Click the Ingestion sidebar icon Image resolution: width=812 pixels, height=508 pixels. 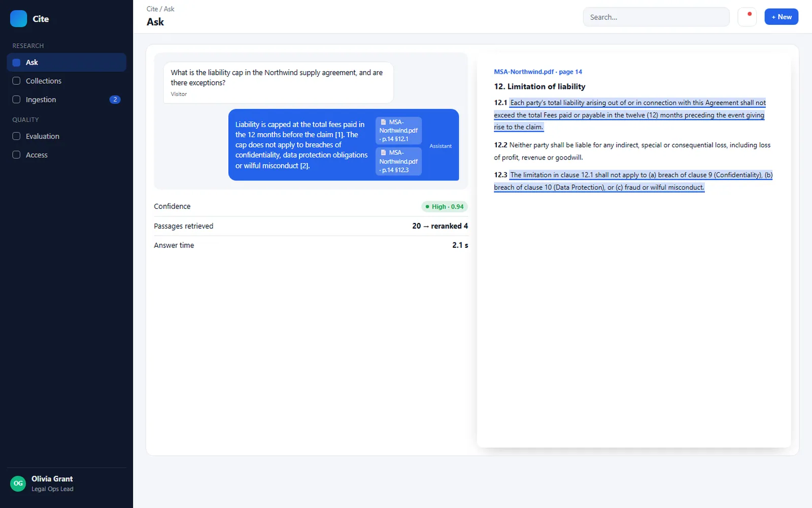tap(16, 100)
